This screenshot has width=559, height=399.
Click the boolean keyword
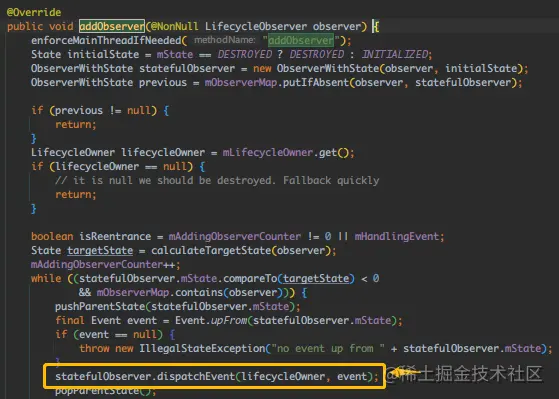click(x=52, y=236)
